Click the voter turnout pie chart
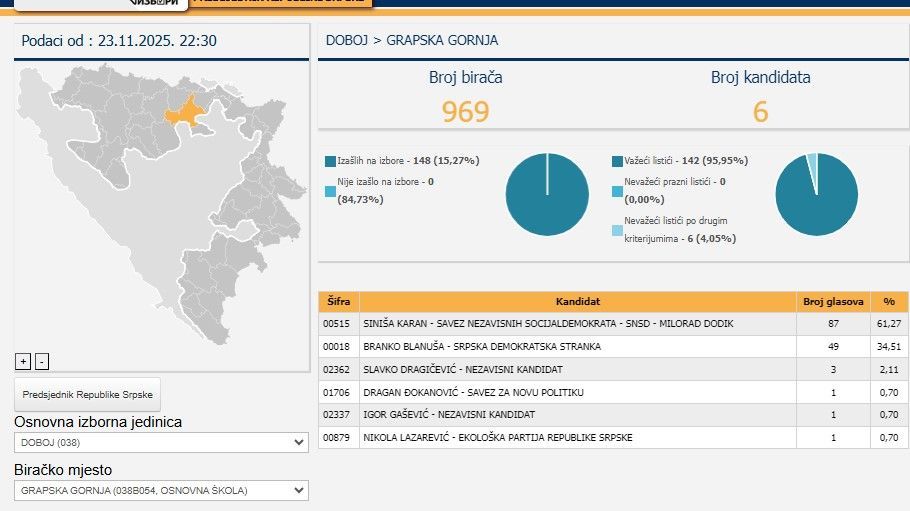 547,194
